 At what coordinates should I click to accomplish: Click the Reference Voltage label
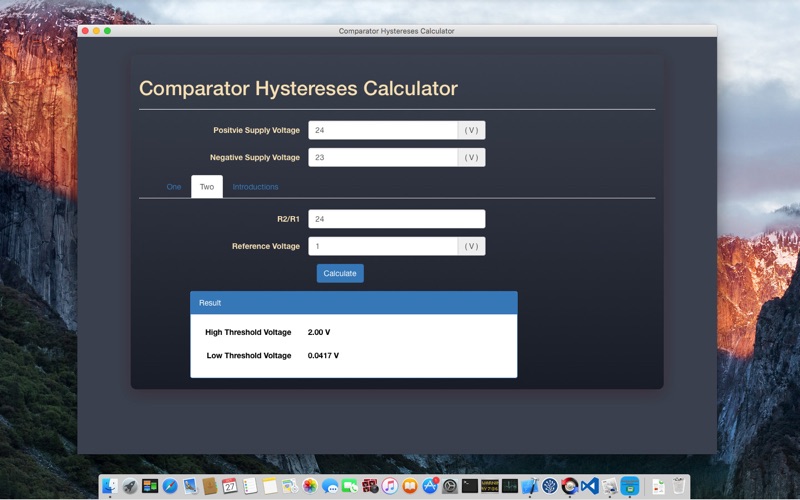(266, 246)
